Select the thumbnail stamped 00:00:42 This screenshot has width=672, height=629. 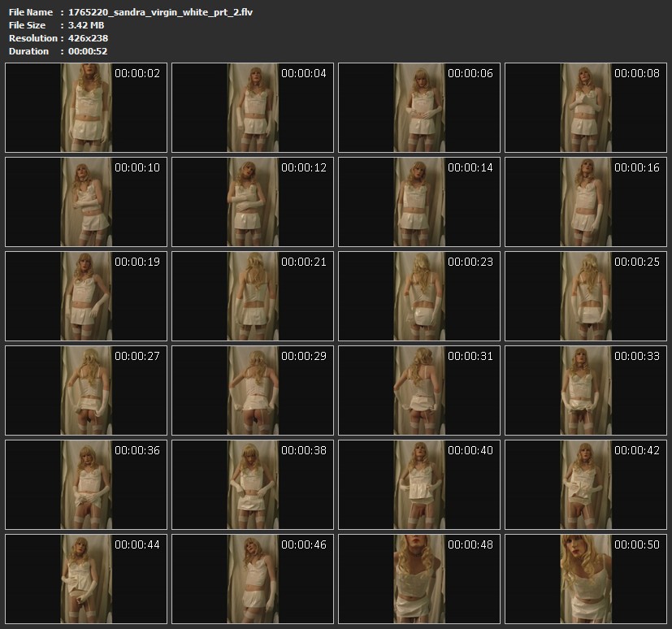tap(586, 484)
